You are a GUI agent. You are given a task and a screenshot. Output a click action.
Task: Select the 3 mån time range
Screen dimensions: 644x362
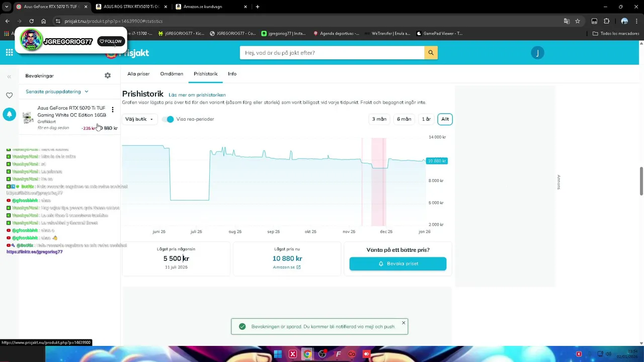(x=379, y=119)
